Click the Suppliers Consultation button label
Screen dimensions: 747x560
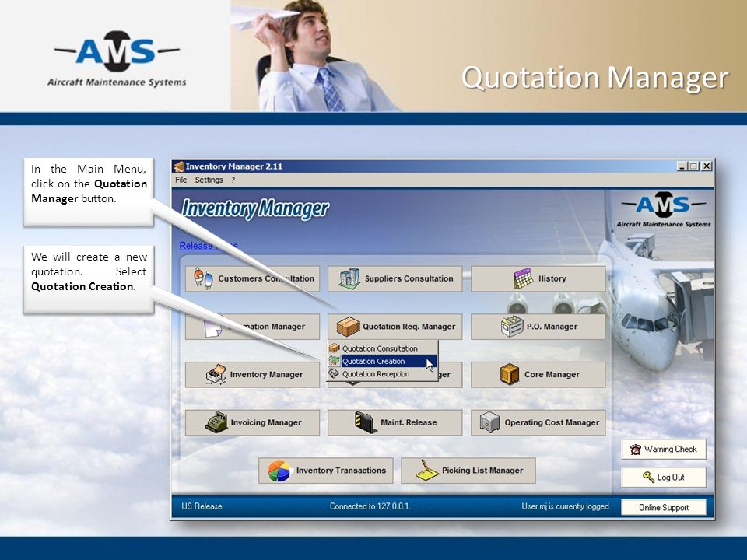pos(409,278)
